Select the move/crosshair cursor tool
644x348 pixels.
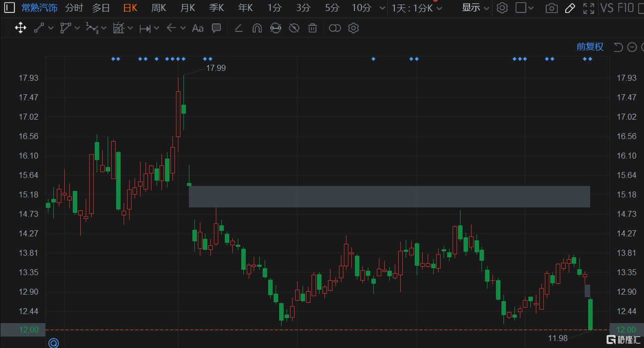coord(20,28)
